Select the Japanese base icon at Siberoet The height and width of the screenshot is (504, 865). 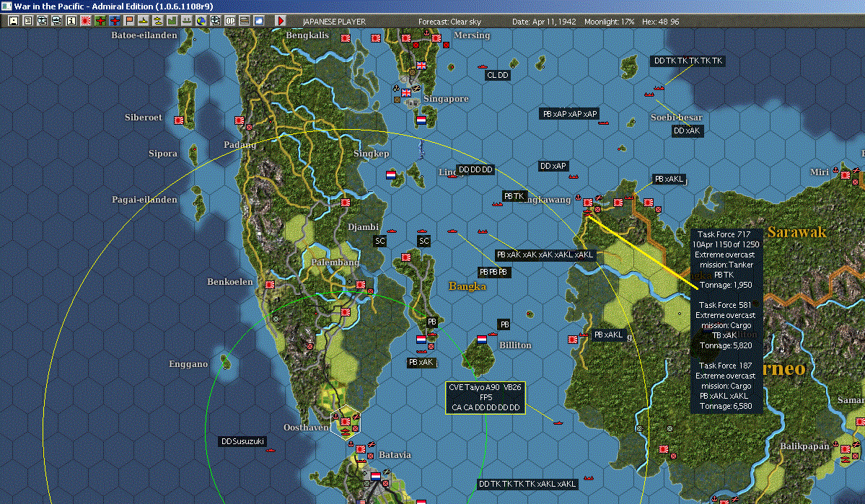pos(179,120)
